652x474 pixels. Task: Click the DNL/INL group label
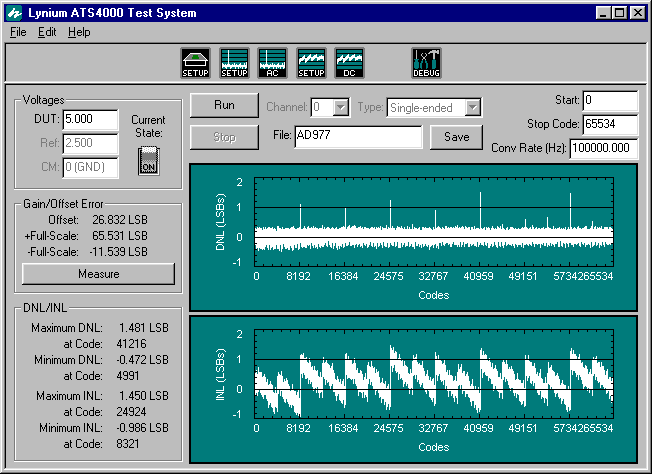pos(44,308)
